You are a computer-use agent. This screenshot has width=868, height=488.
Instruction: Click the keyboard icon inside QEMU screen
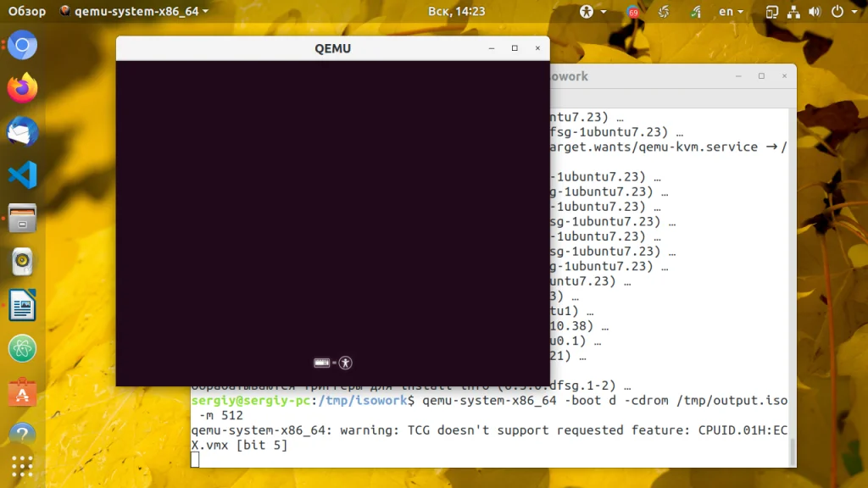[x=321, y=363]
